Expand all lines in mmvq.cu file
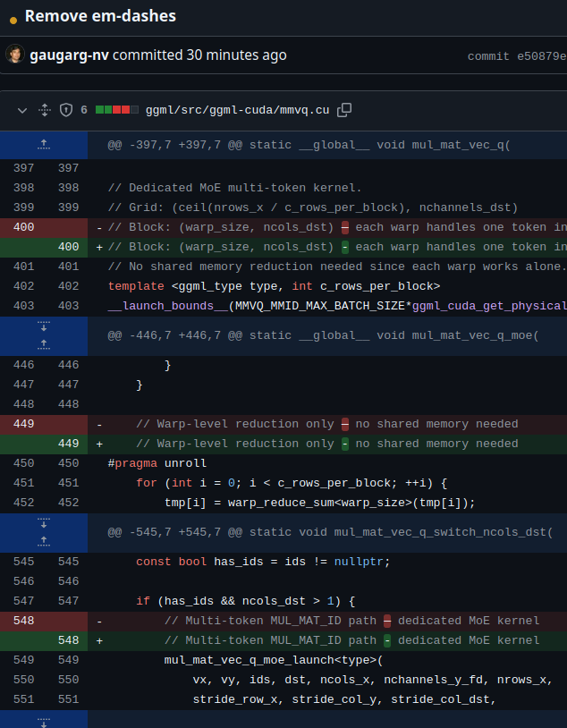This screenshot has height=728, width=567. tap(44, 111)
